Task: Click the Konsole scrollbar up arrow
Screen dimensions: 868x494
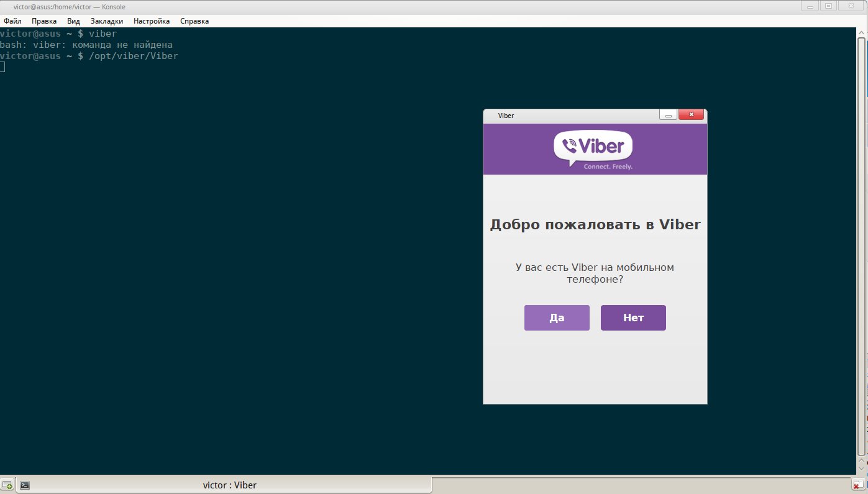Action: click(862, 32)
